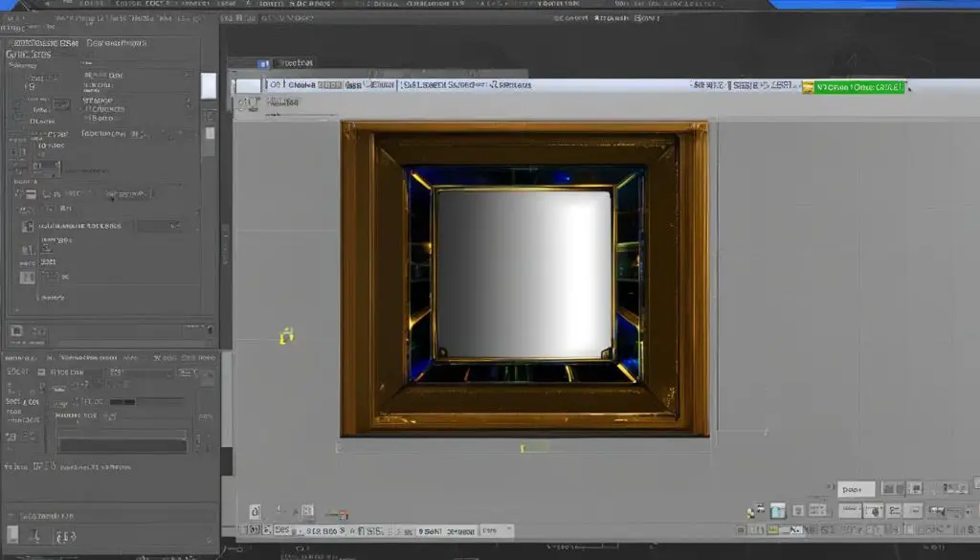The height and width of the screenshot is (560, 980).
Task: Click the large white swatch beside the properties panel
Action: coord(208,85)
